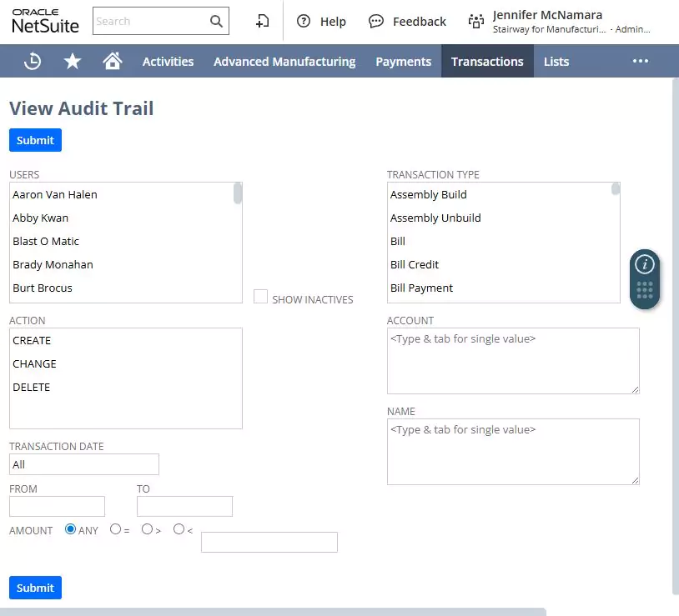This screenshot has width=679, height=616.
Task: Select Bill Credit transaction type
Action: (500, 265)
